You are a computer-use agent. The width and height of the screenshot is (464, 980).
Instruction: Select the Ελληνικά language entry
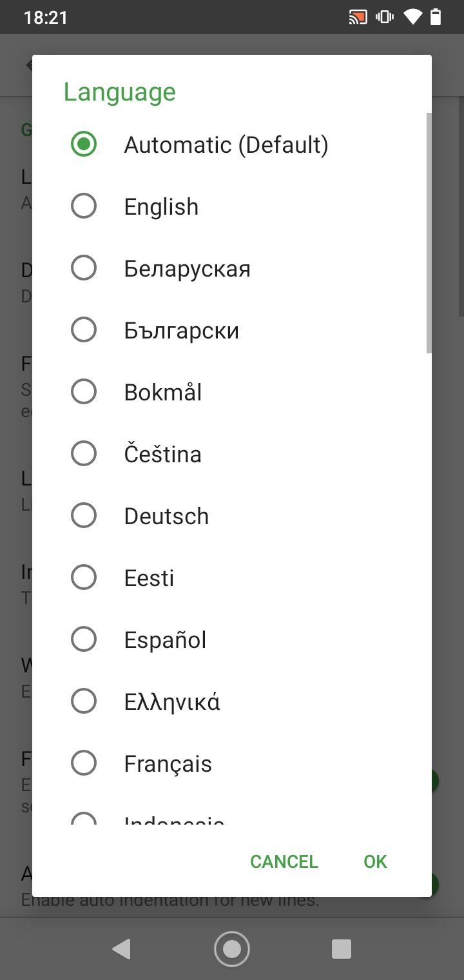tap(232, 701)
